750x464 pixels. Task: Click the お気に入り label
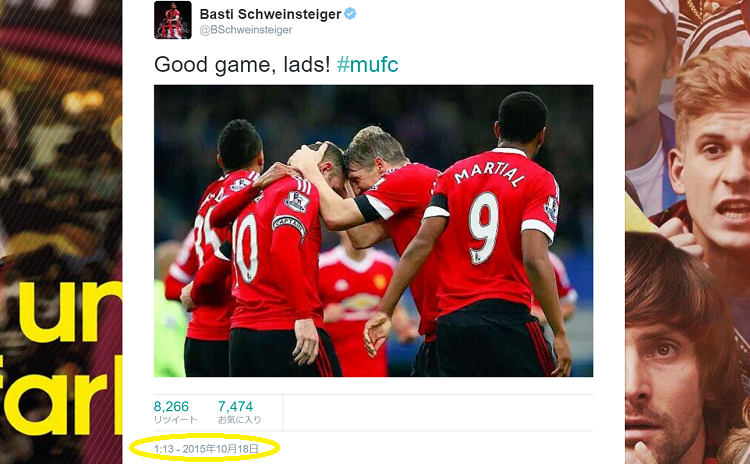click(x=240, y=420)
